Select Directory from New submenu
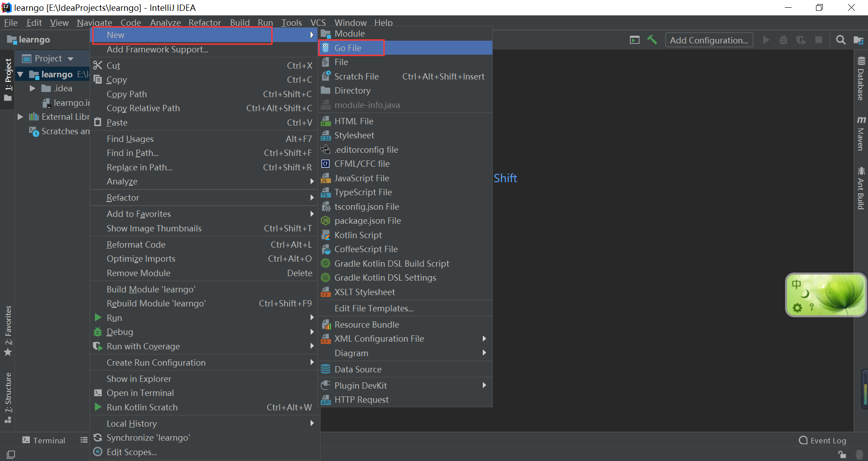The width and height of the screenshot is (868, 461). (x=405, y=90)
